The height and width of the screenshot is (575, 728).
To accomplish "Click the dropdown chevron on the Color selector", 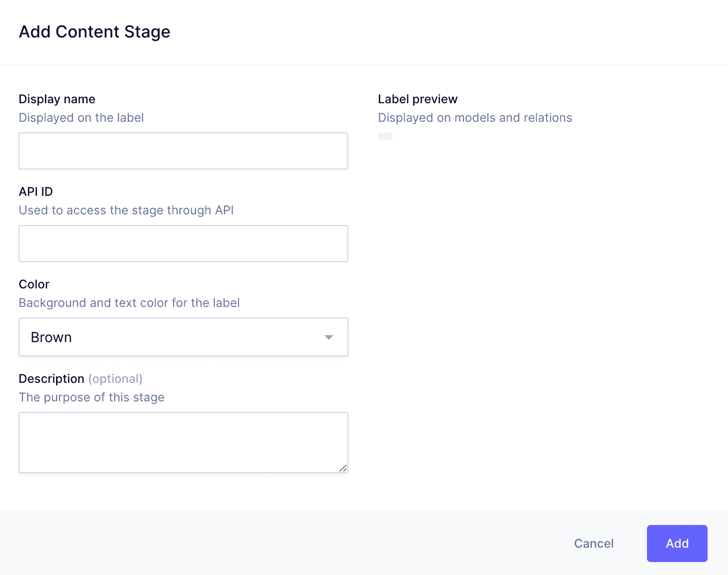I will click(328, 337).
